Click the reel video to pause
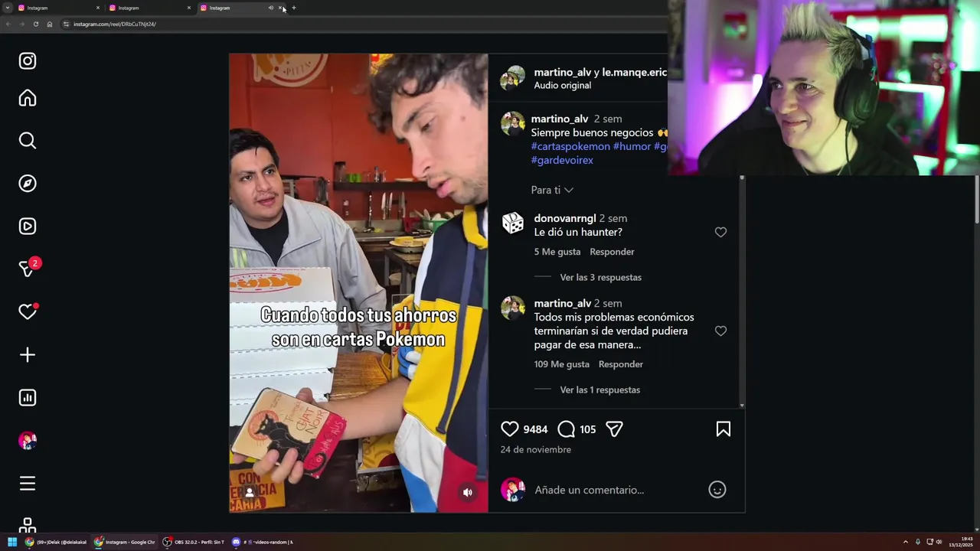980x551 pixels. (x=358, y=282)
